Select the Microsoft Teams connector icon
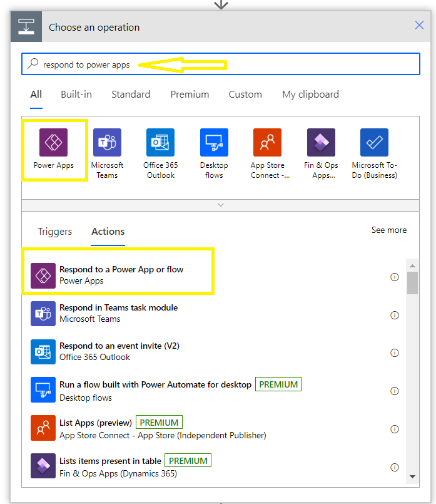This screenshot has width=436, height=504. coord(107,143)
